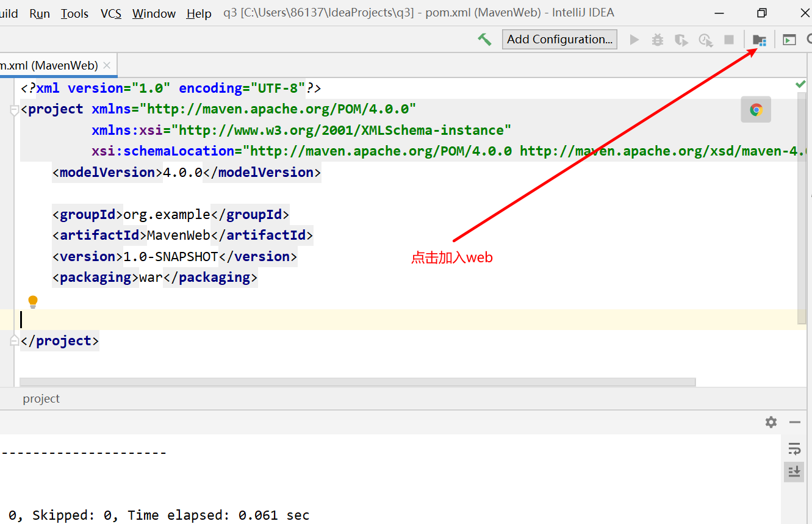The image size is (812, 524).
Task: Click the Profiler run icon in toolbar
Action: (x=706, y=40)
